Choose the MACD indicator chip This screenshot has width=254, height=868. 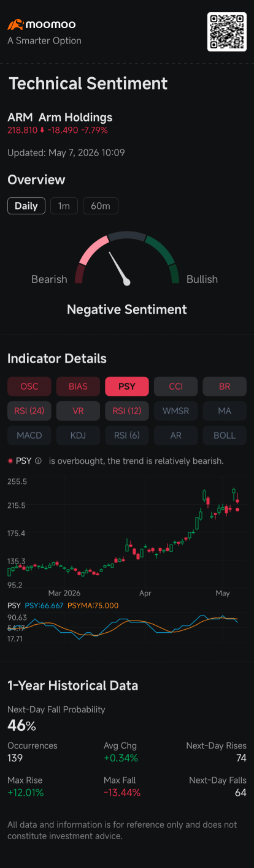(x=29, y=435)
